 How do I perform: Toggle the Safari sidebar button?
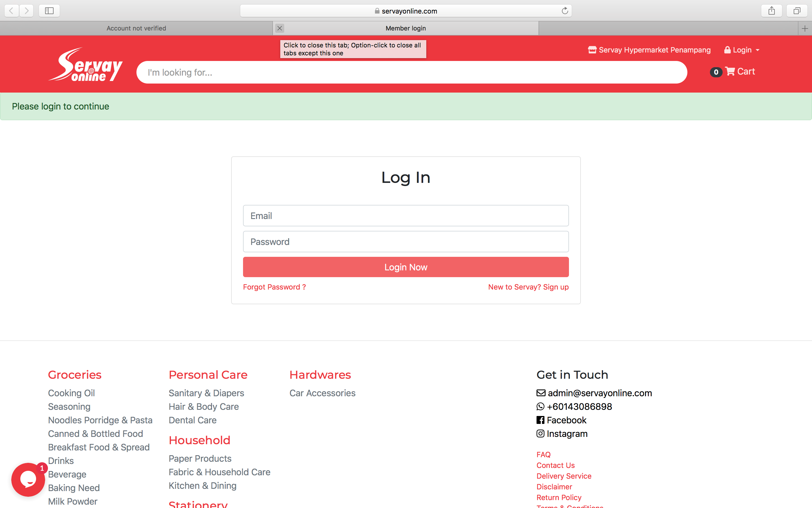49,11
